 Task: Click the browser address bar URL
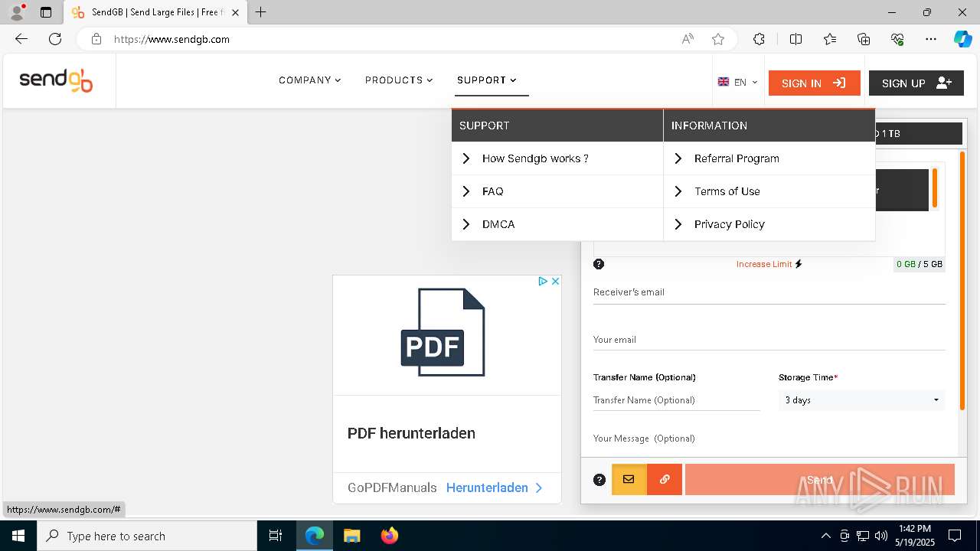pos(171,39)
